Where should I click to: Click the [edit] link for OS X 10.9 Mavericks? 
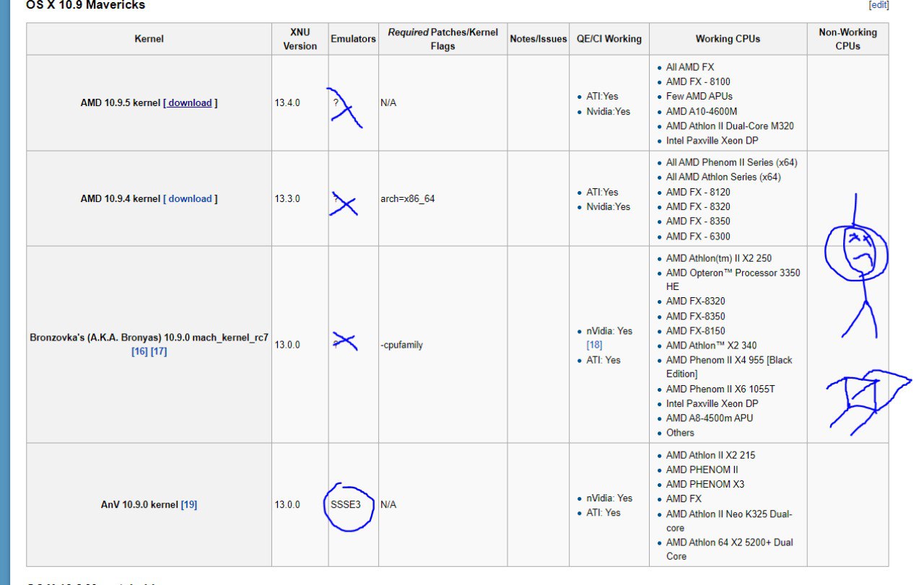(x=879, y=4)
